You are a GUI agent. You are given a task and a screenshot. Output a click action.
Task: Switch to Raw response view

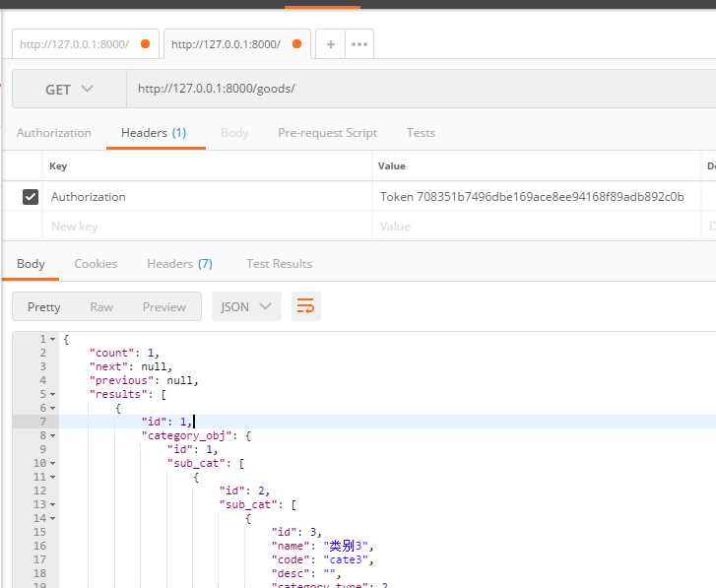pyautogui.click(x=101, y=306)
